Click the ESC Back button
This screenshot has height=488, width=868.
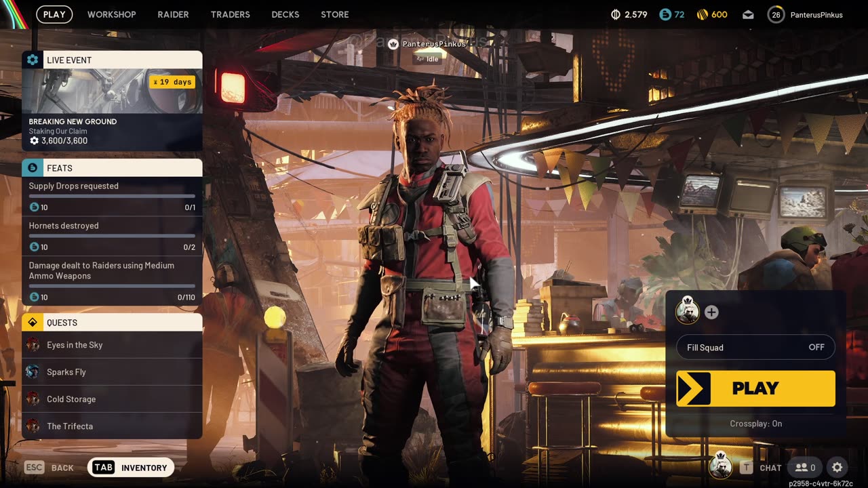(49, 468)
